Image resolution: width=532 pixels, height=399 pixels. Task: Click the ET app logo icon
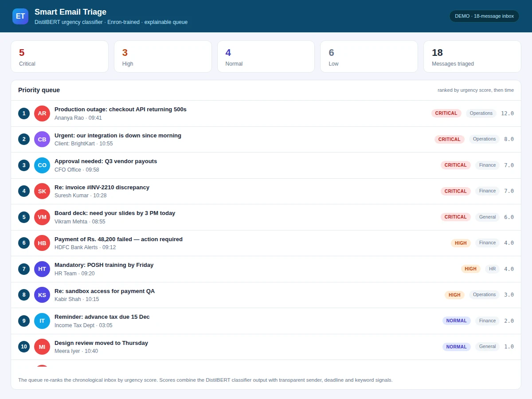(20, 16)
